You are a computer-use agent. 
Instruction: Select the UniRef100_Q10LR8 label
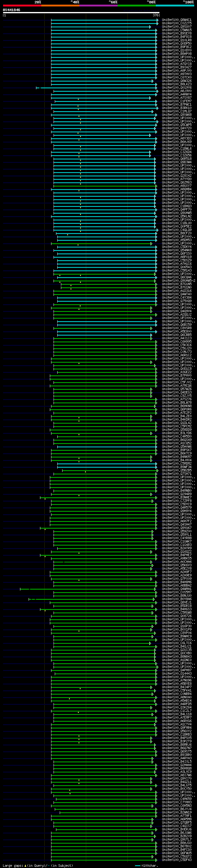[x=176, y=40]
